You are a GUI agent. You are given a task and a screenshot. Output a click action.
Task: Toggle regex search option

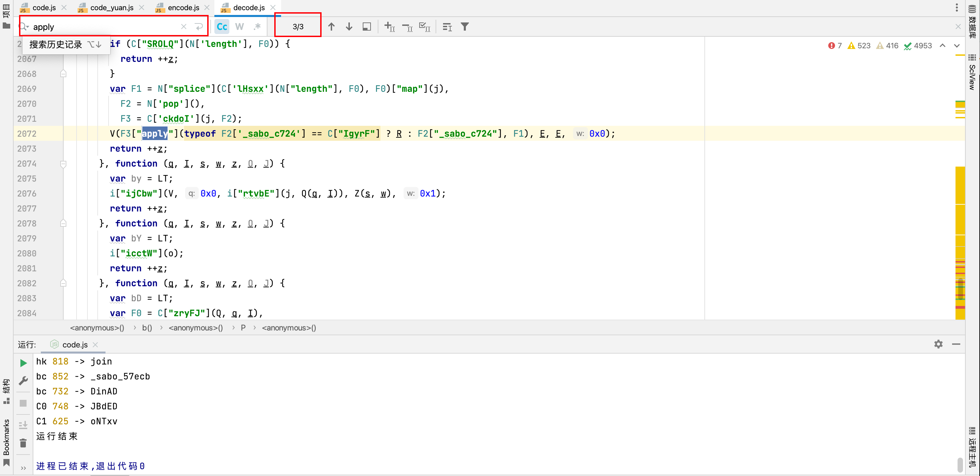tap(257, 27)
